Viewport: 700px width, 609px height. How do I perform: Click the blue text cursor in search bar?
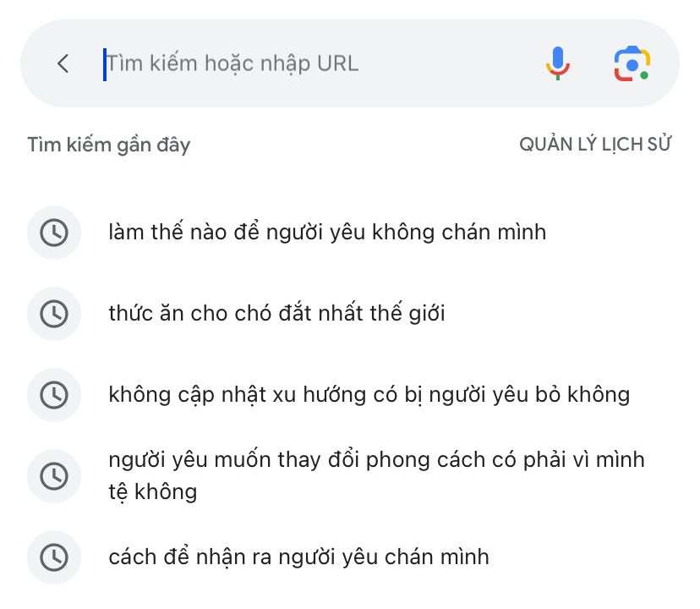[x=105, y=65]
